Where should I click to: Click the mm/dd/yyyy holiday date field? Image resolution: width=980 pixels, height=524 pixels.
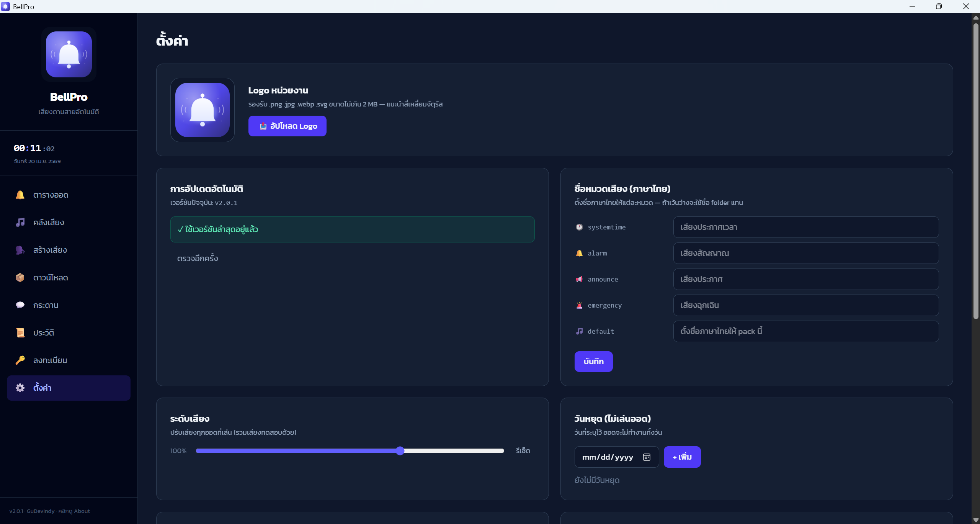617,457
